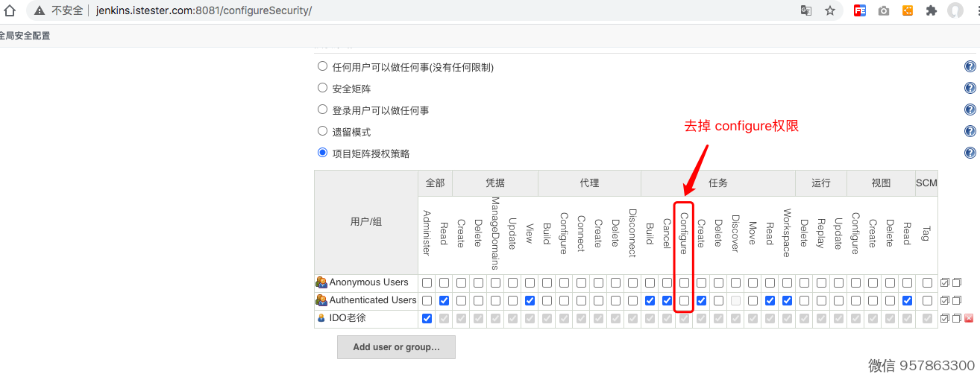Click the URL in the address bar
The image size is (980, 374).
coord(204,11)
